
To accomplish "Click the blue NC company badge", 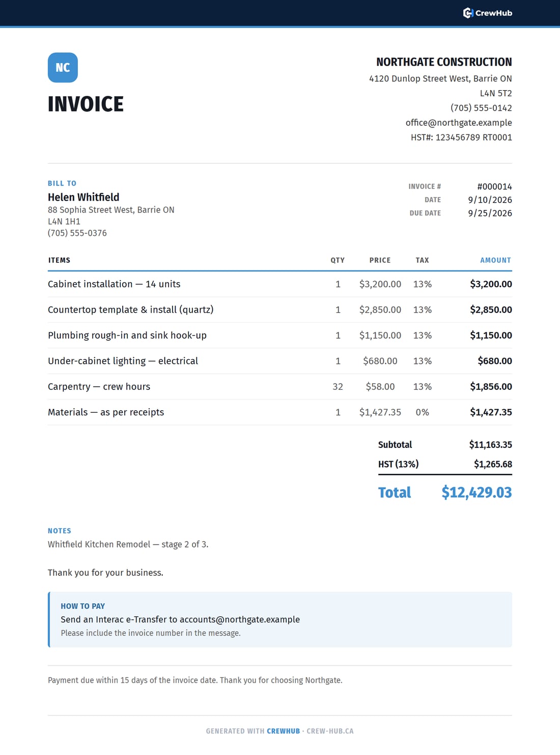I will pyautogui.click(x=63, y=67).
